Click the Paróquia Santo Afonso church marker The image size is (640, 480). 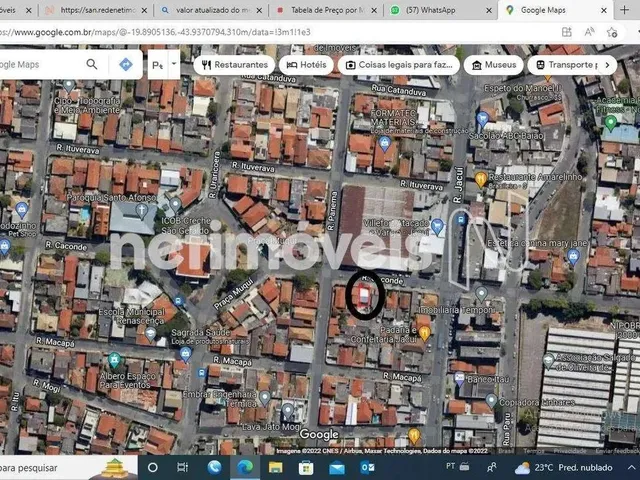(x=142, y=211)
